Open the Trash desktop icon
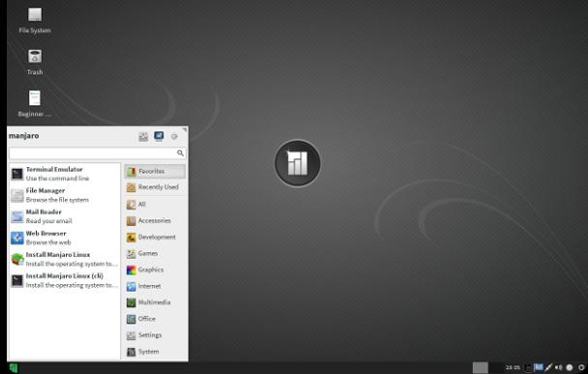The height and width of the screenshot is (374, 588). (x=35, y=62)
